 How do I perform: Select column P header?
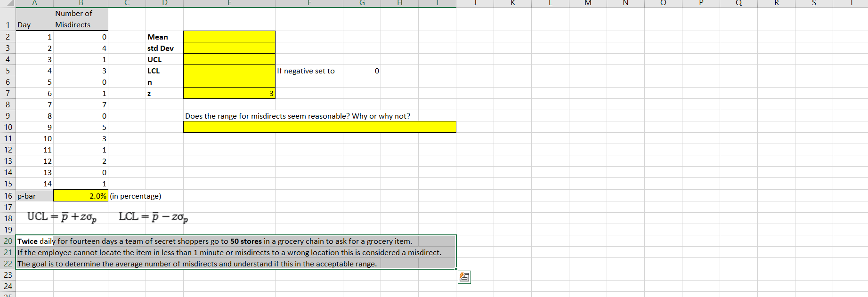[701, 3]
